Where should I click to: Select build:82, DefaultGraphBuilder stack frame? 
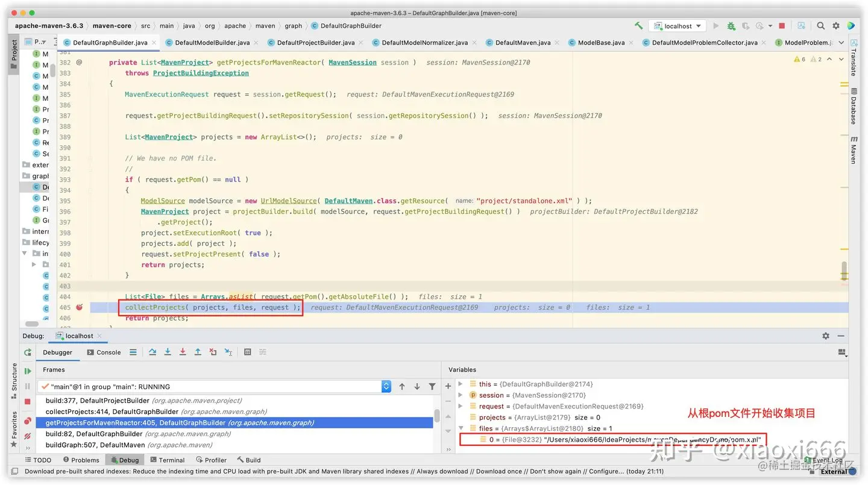pyautogui.click(x=138, y=434)
